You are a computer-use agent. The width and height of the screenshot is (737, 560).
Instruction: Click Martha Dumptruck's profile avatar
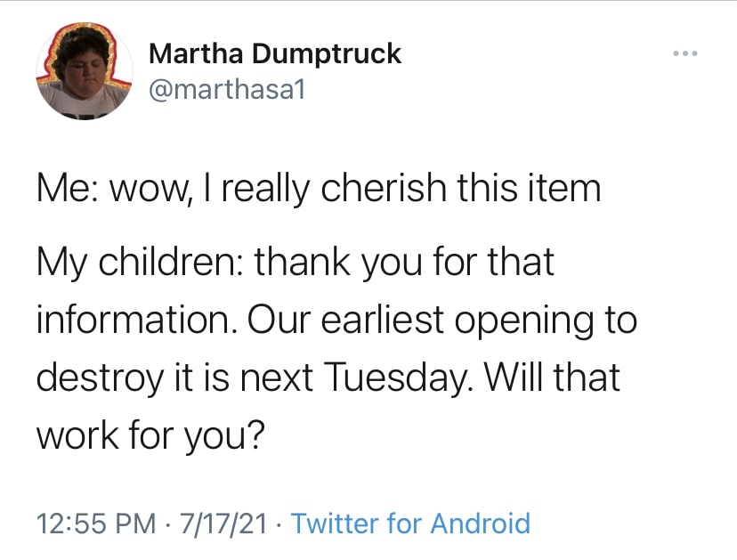pos(85,70)
